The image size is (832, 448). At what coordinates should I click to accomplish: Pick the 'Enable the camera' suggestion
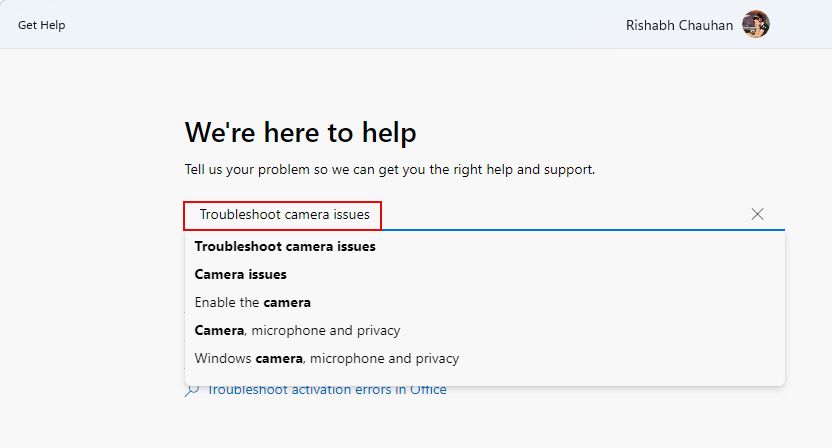tap(252, 302)
